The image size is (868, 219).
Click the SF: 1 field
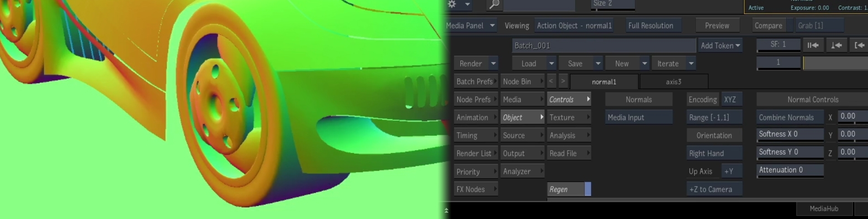[x=778, y=45]
